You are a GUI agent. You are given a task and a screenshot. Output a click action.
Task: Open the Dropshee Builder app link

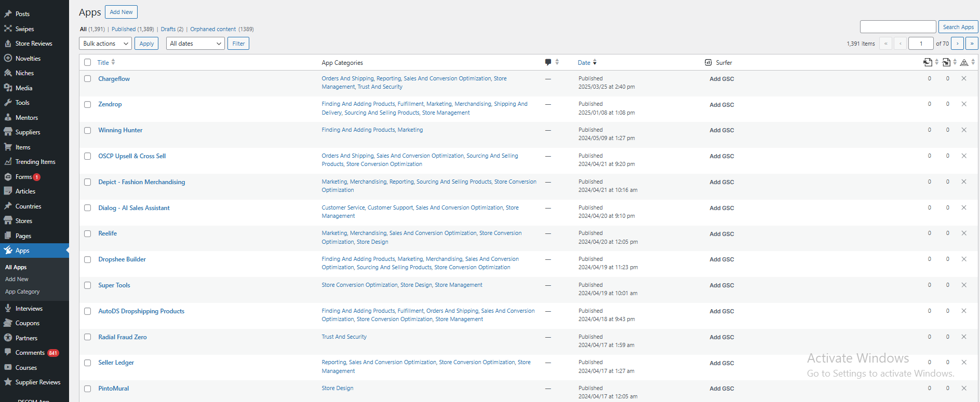(x=122, y=259)
